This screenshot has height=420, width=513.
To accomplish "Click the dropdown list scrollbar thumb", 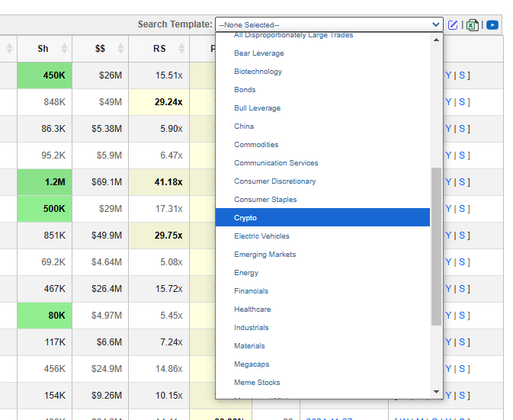I will click(436, 247).
